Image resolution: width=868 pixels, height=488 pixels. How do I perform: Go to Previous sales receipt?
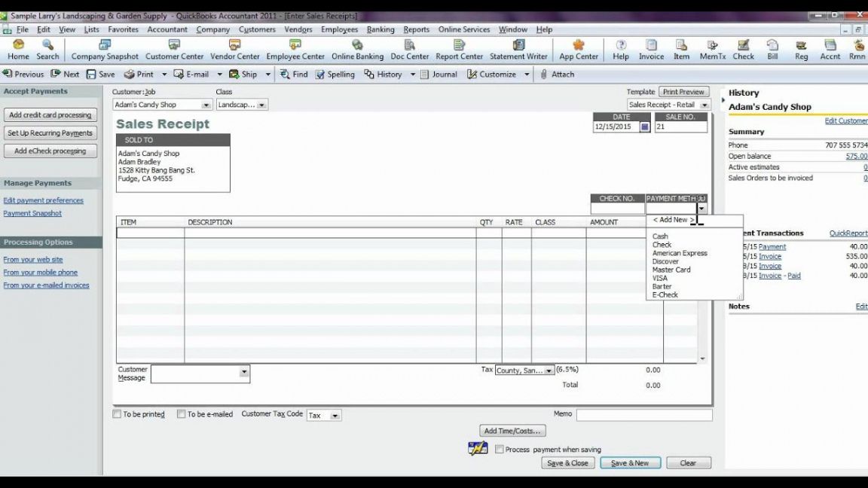(23, 74)
